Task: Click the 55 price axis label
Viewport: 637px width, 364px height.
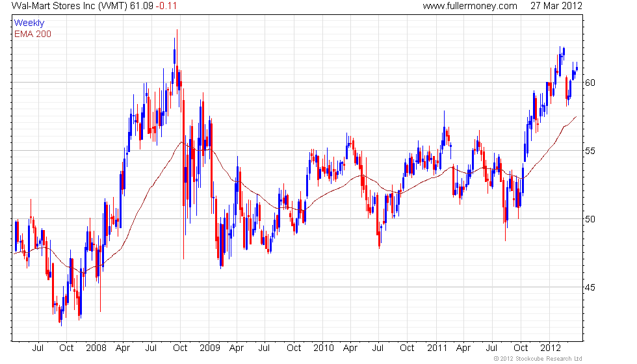Action: coord(590,151)
